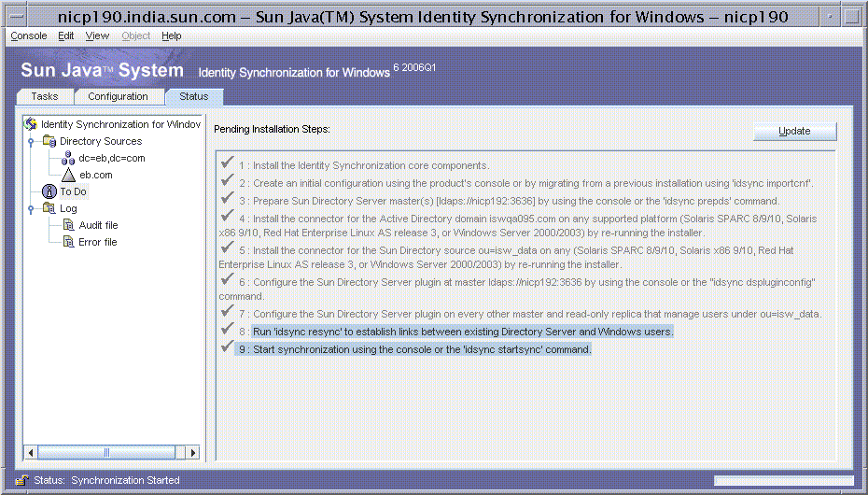Open the window menu button in title bar

coord(17,17)
